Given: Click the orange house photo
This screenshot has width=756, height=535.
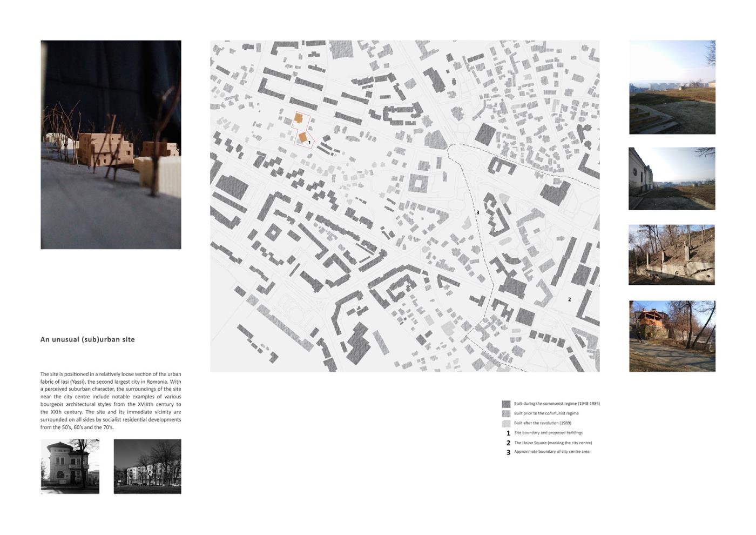Looking at the screenshot, I should [x=672, y=336].
